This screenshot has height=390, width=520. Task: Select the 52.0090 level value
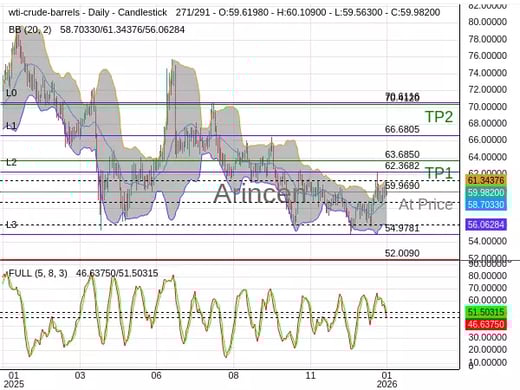point(402,253)
